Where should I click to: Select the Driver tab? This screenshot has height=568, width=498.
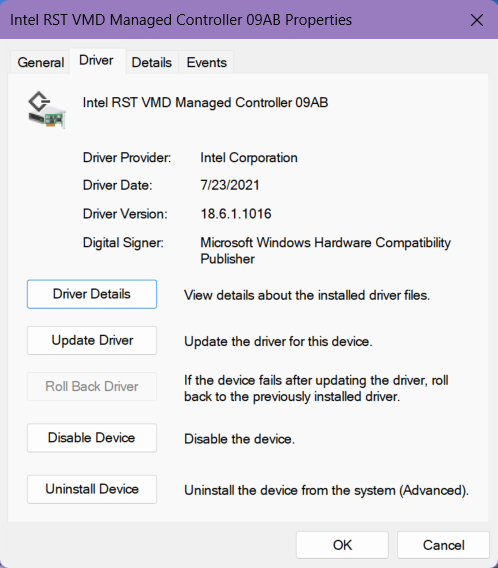[96, 60]
